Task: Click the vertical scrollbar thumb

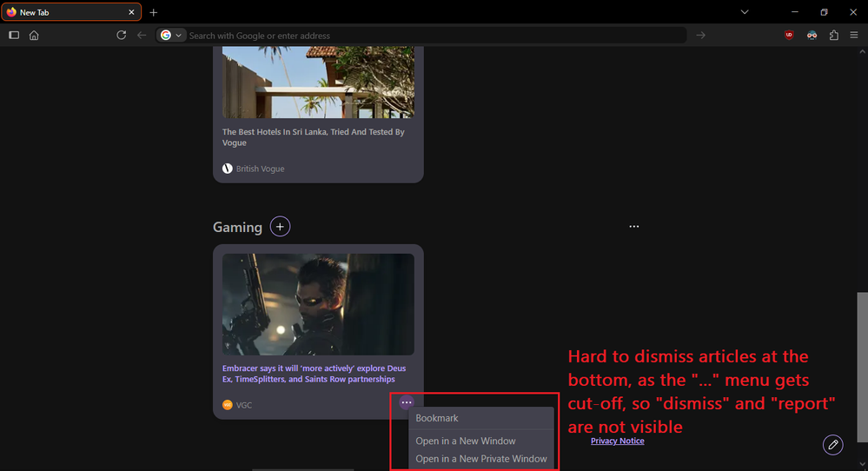Action: pyautogui.click(x=862, y=368)
